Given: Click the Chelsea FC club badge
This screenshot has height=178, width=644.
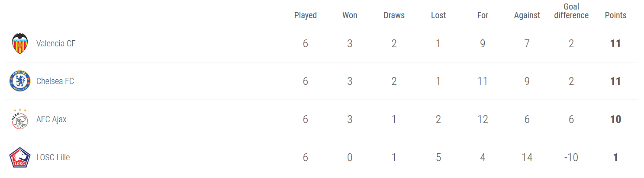Looking at the screenshot, I should click(20, 81).
